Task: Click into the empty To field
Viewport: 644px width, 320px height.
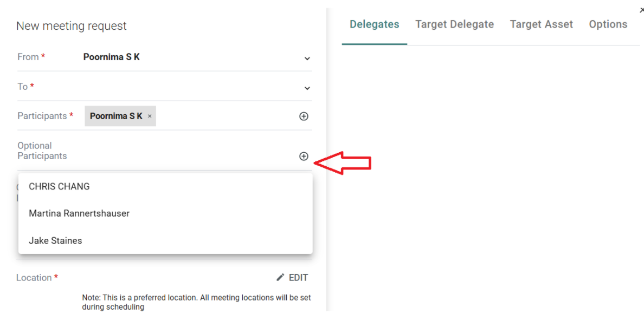Action: (x=184, y=87)
